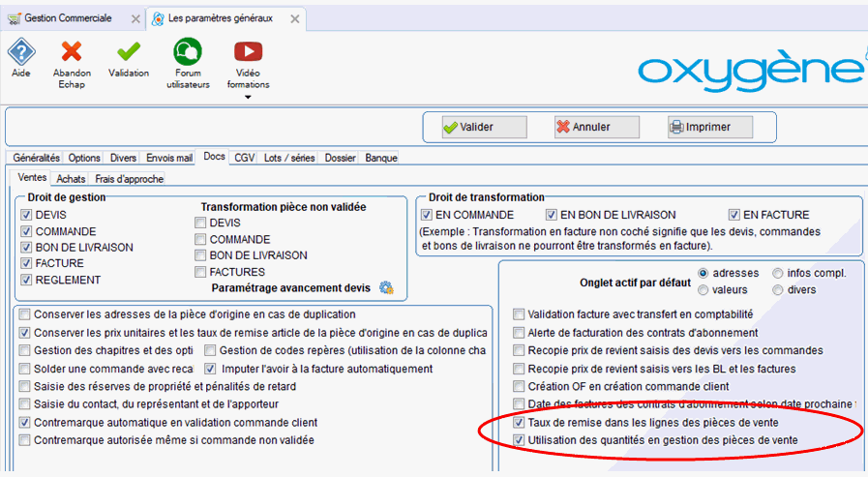Open the Vidéo formations YouTube icon

tap(248, 51)
